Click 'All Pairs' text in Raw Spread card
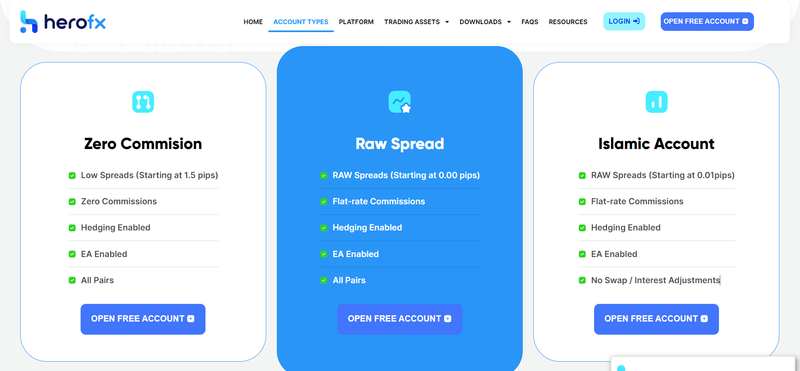Viewport: 800px width, 371px height. tap(349, 280)
